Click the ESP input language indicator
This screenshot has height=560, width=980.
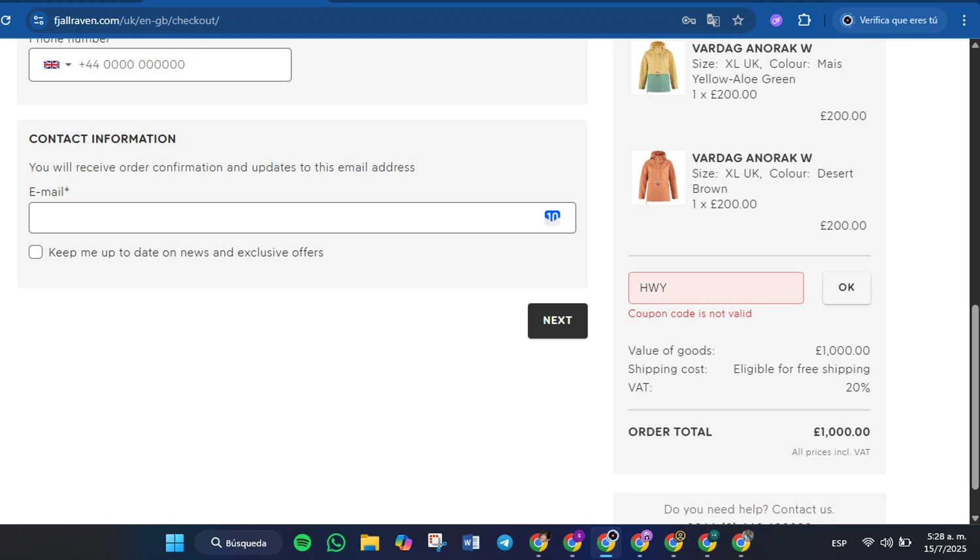[x=839, y=543]
